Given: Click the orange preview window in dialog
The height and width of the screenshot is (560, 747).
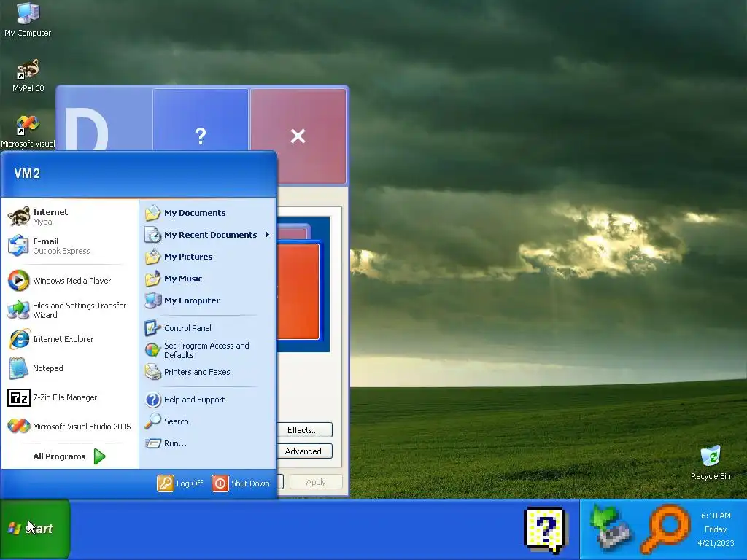Looking at the screenshot, I should point(298,292).
